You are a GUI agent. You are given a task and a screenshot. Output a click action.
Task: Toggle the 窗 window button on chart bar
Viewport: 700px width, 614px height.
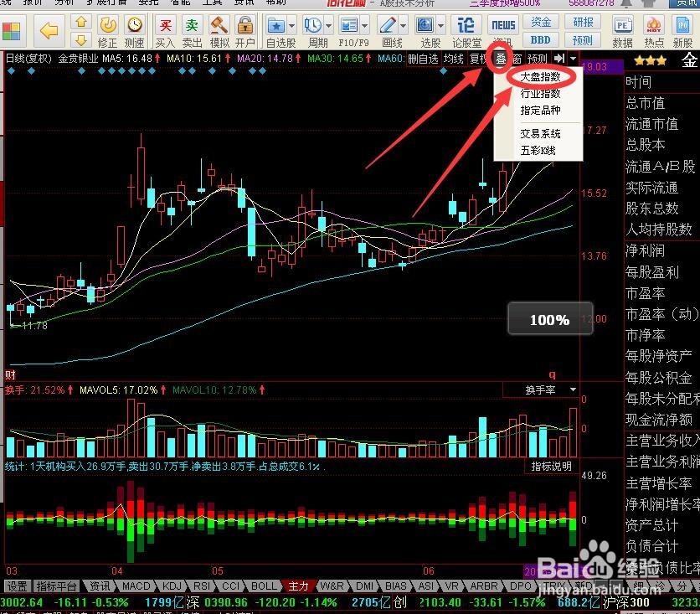tap(517, 59)
